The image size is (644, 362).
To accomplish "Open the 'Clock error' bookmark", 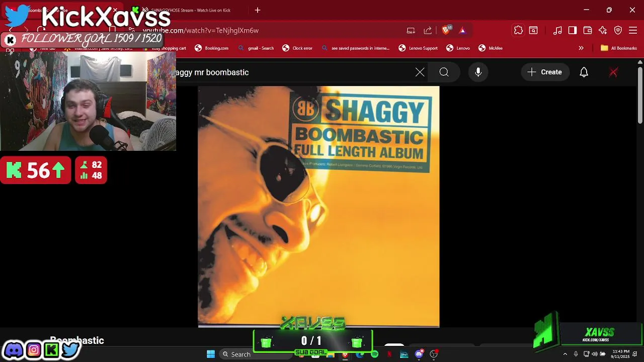I will point(297,48).
